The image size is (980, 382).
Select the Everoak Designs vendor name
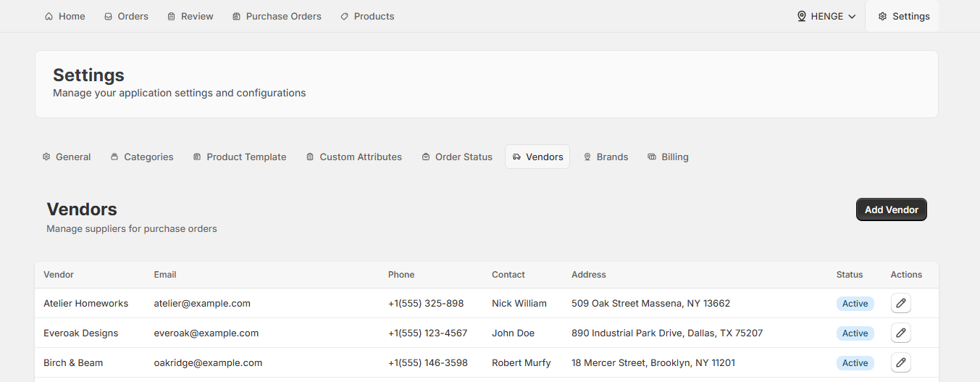pyautogui.click(x=80, y=333)
